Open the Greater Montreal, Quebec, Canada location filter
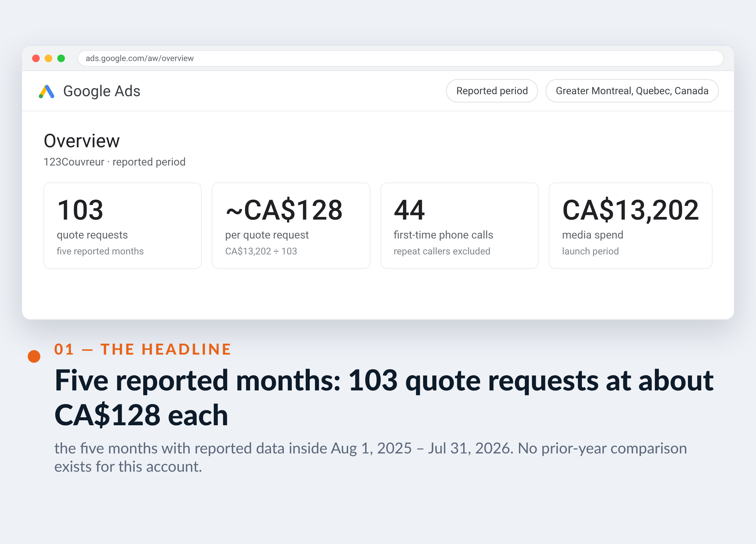 (x=632, y=91)
